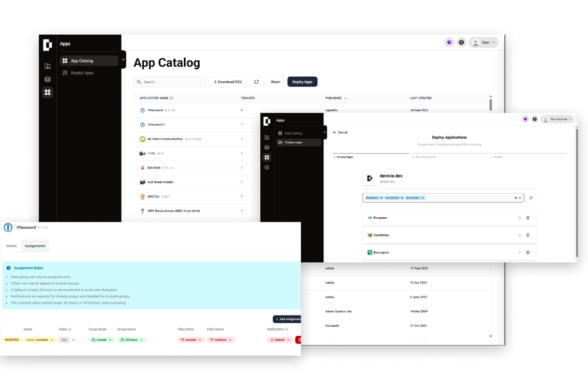This screenshot has height=390, width=588.
Task: Open the include Group Mode dropdown
Action: pyautogui.click(x=101, y=340)
